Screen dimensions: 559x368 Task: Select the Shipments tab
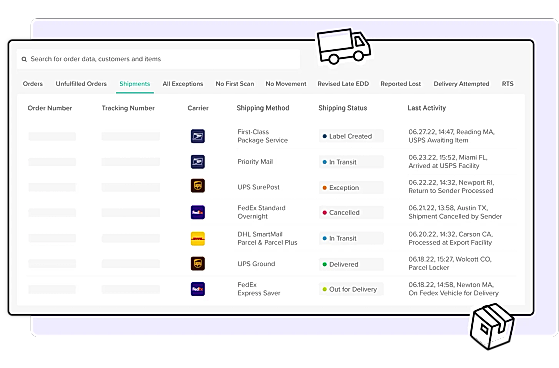pyautogui.click(x=135, y=84)
